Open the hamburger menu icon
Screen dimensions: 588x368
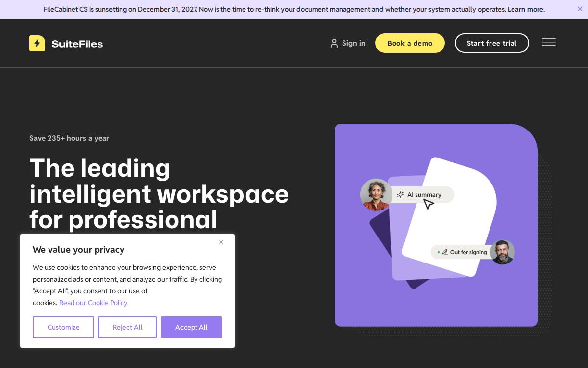pyautogui.click(x=549, y=42)
